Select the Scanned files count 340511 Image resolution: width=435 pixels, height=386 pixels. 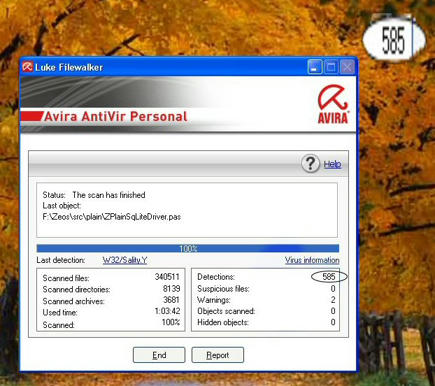[x=167, y=277]
